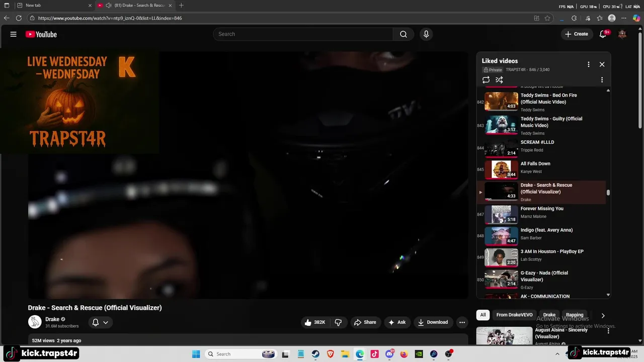Open Steam from the taskbar

click(x=315, y=354)
